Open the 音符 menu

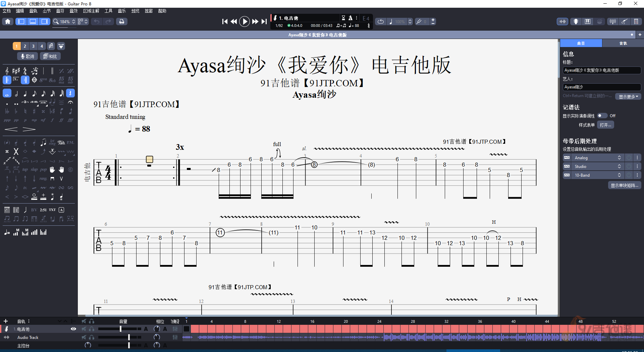coord(60,11)
